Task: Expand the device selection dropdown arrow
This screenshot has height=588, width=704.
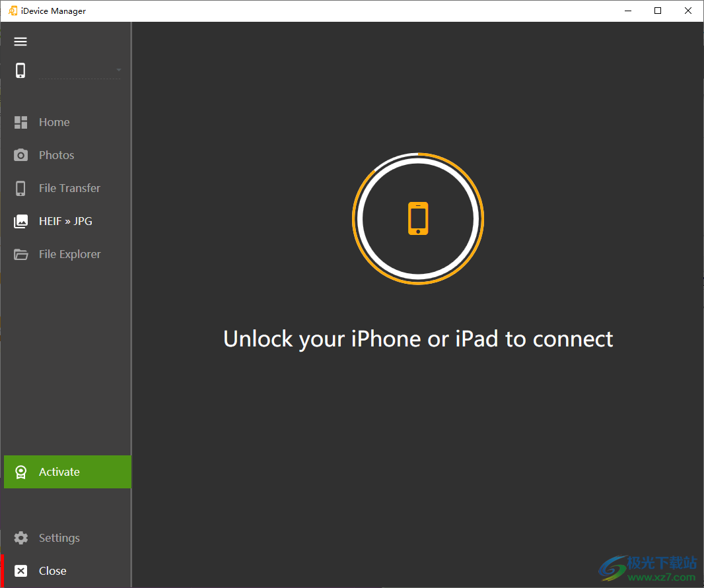Action: click(x=119, y=70)
